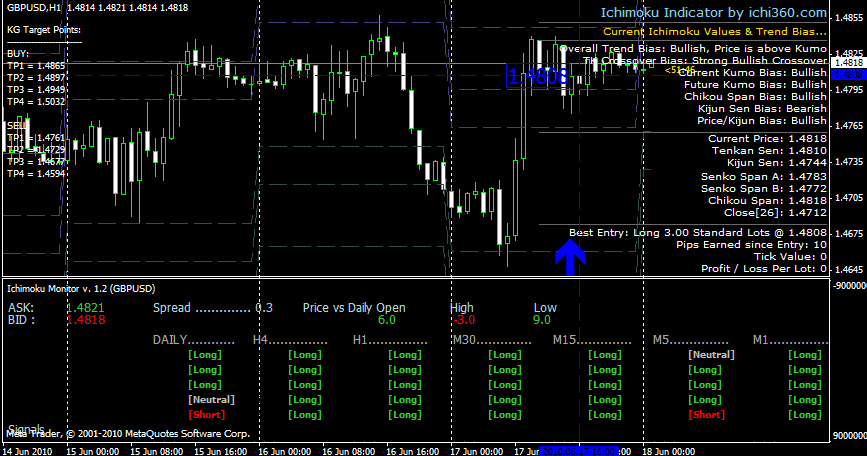This screenshot has height=456, width=867.
Task: Click the red [Short] signal under M5 column
Action: point(707,415)
